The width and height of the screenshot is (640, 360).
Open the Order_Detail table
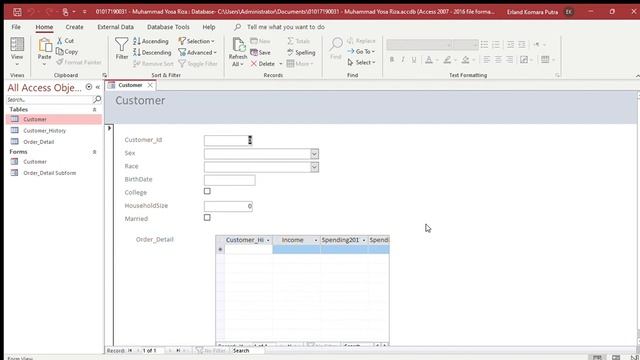click(x=54, y=142)
